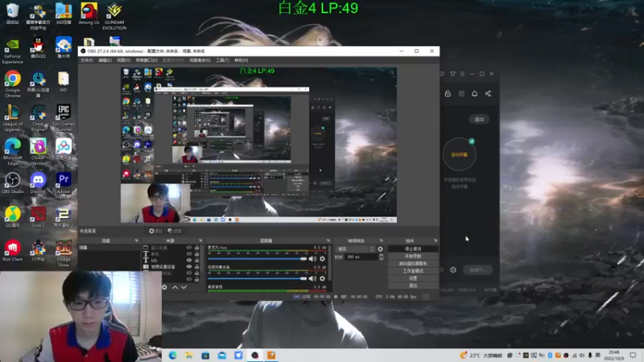Open the GUNDAM EVOLUTION desktop icon
This screenshot has height=362, width=644.
114,16
